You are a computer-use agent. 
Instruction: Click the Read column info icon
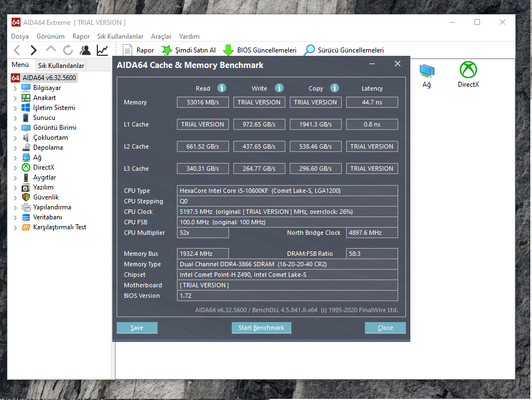(222, 88)
